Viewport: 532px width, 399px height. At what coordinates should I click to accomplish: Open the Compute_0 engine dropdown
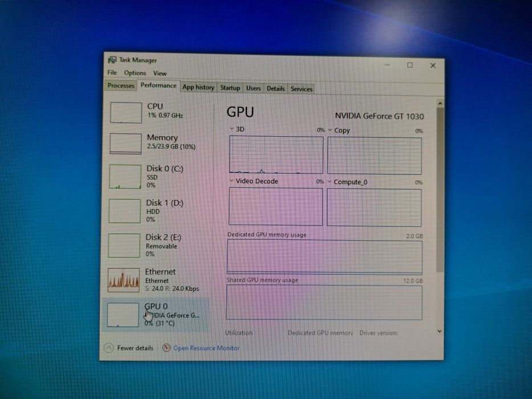[330, 182]
